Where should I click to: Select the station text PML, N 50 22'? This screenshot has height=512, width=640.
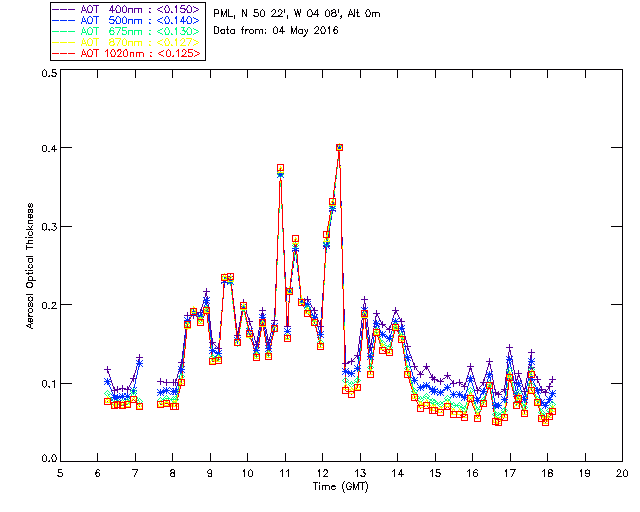[250, 14]
